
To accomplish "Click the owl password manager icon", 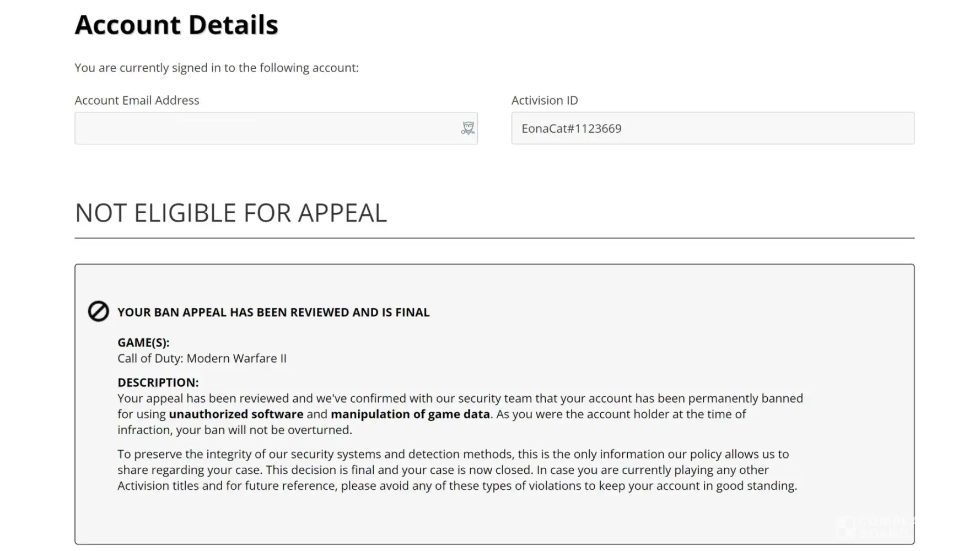I will 467,128.
